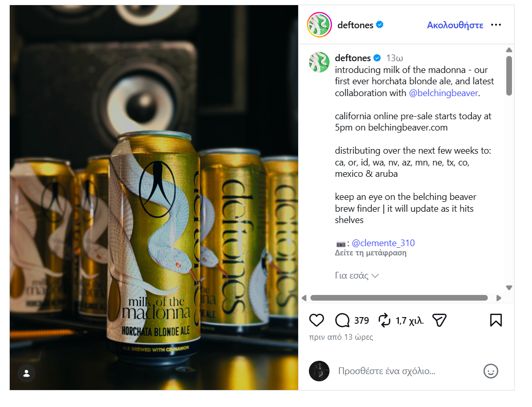Open the emoji picker in the comment box

491,371
